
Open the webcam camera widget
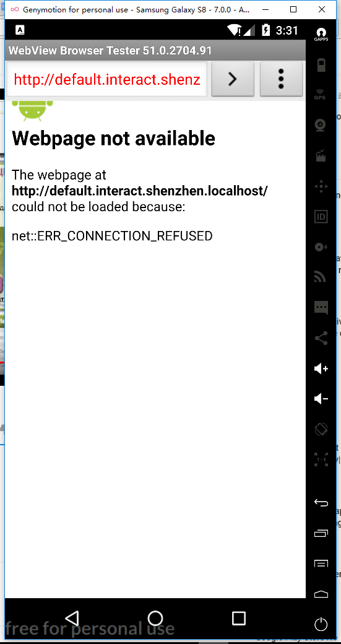point(321,125)
